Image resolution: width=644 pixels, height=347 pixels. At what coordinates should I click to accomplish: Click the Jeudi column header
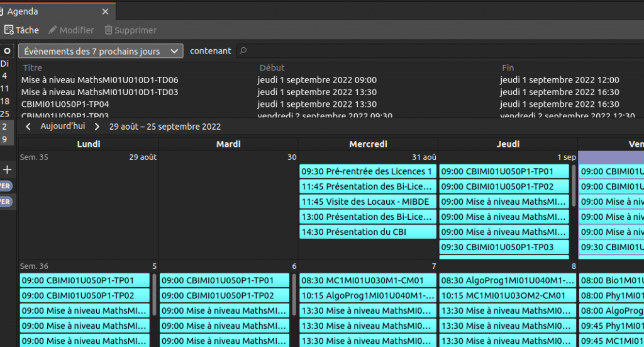tap(508, 144)
